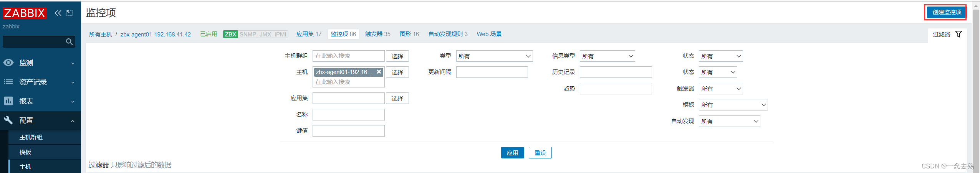Collapse the sidebar with the double-chevron icon
Screen dimensions: 980x173
tap(58, 13)
